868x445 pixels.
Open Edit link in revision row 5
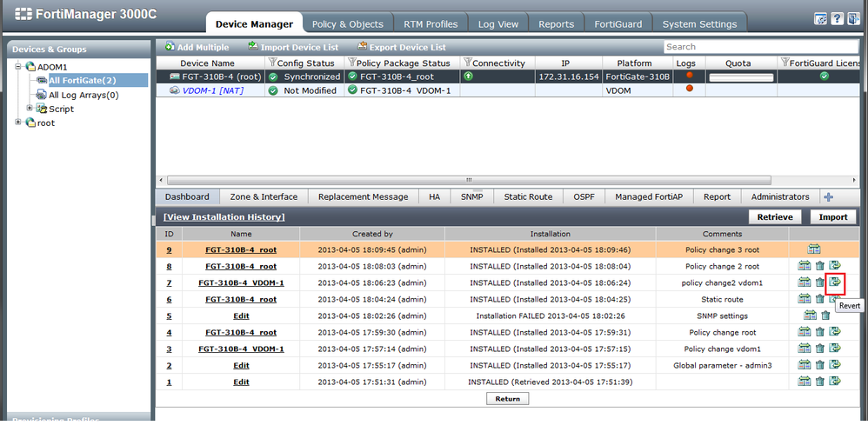pos(241,315)
